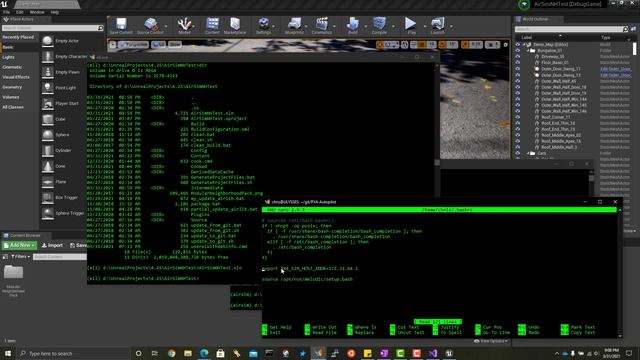Open Source Control dropdown arrow

166,26
